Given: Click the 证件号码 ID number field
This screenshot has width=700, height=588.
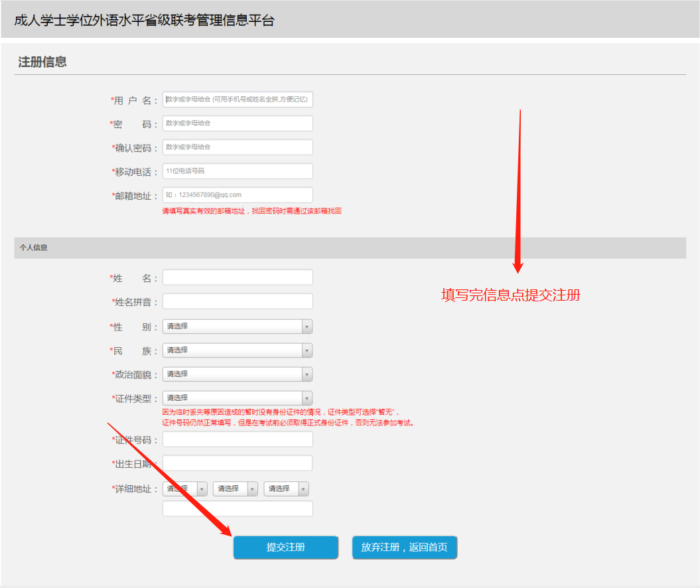Looking at the screenshot, I should pos(238,439).
